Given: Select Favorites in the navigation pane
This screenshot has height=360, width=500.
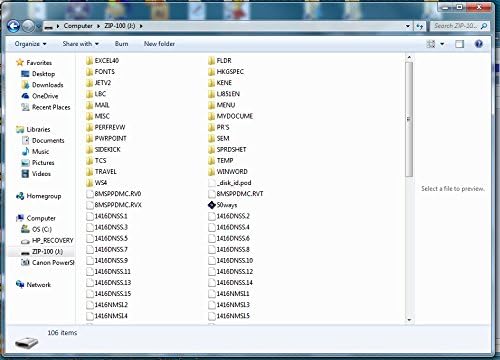Looking at the screenshot, I should point(39,63).
